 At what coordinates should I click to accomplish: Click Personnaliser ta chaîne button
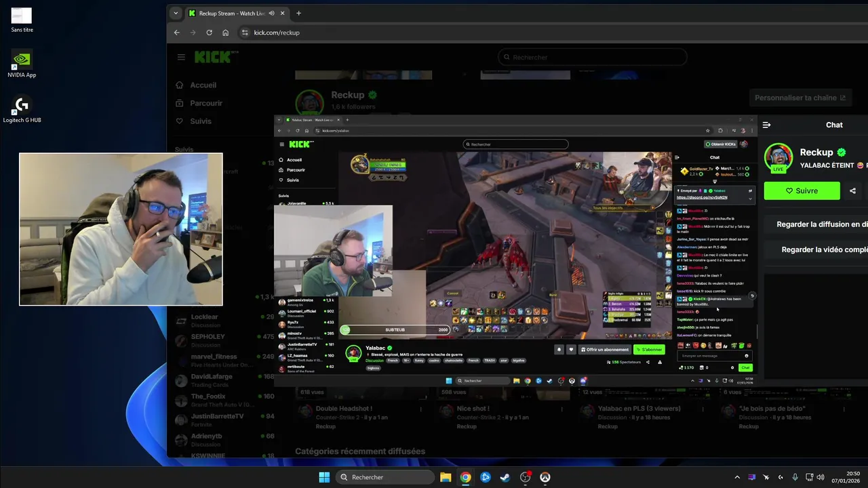pos(800,98)
